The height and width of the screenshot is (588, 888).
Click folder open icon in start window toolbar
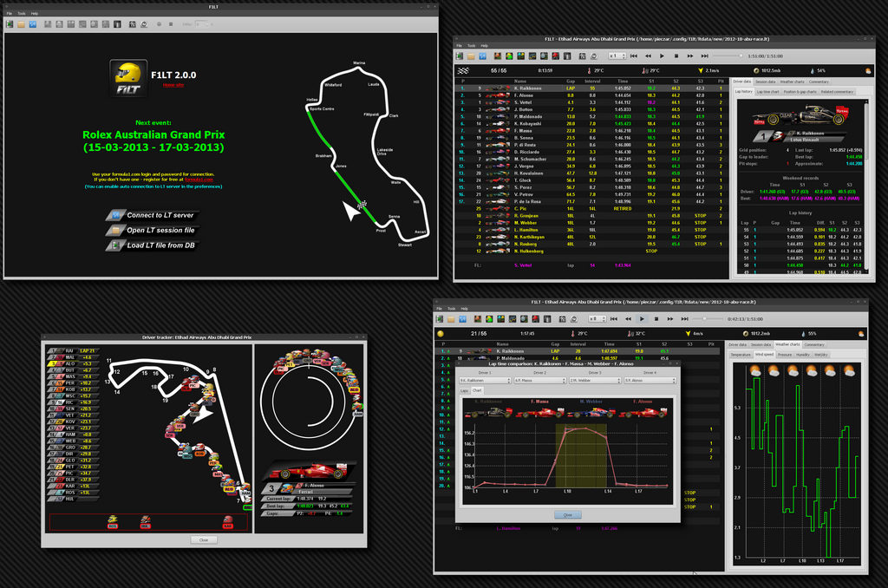click(x=21, y=23)
